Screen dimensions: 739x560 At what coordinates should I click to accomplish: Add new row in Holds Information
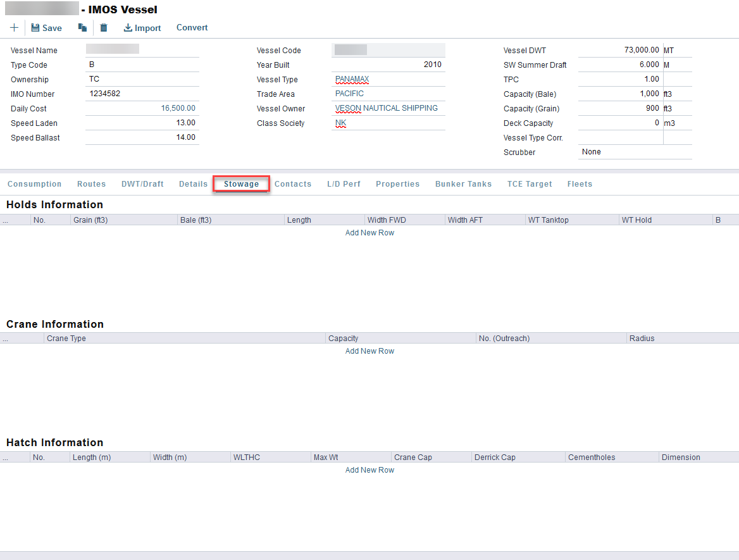click(x=369, y=233)
